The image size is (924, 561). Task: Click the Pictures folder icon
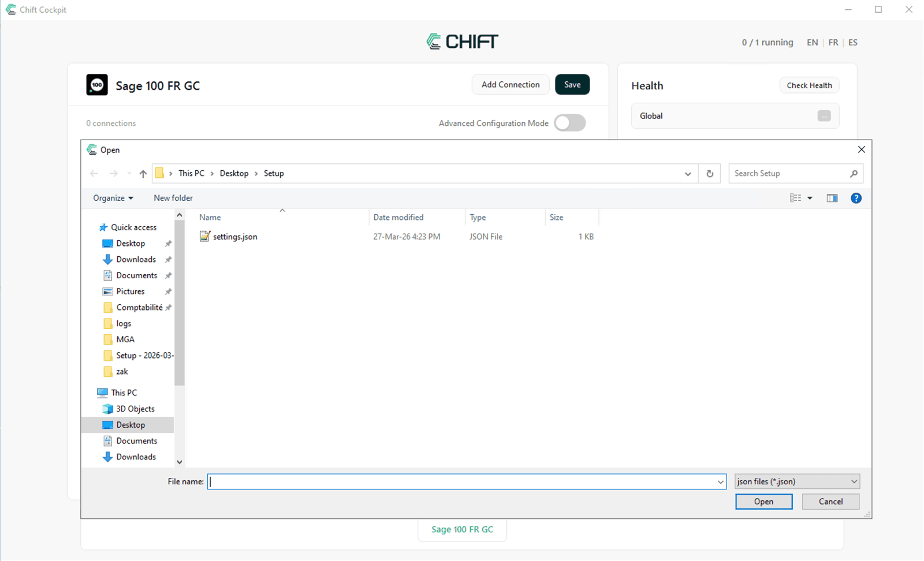(107, 291)
